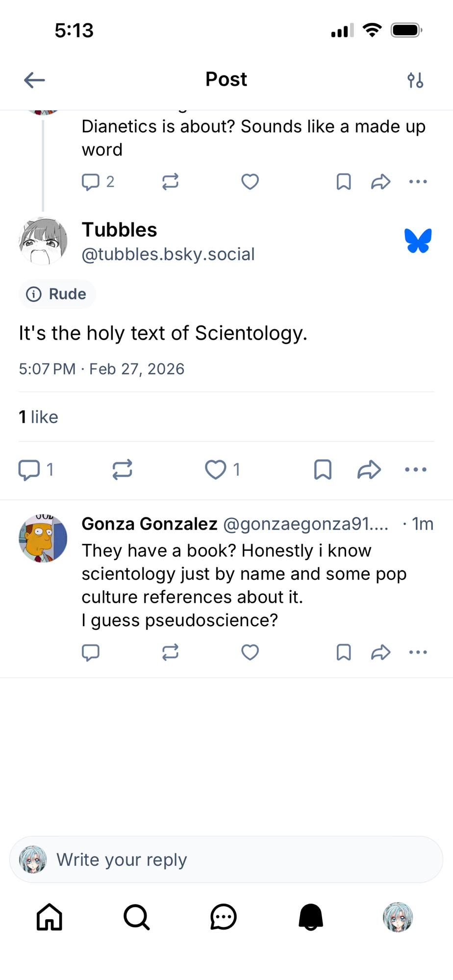Image resolution: width=453 pixels, height=980 pixels.
Task: Open more options on Gonza's reply
Action: click(x=418, y=652)
